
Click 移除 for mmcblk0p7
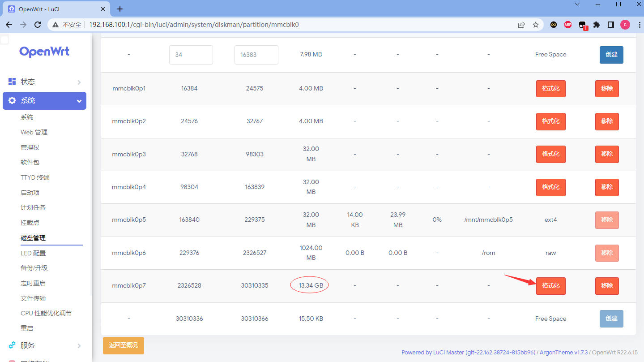click(607, 286)
